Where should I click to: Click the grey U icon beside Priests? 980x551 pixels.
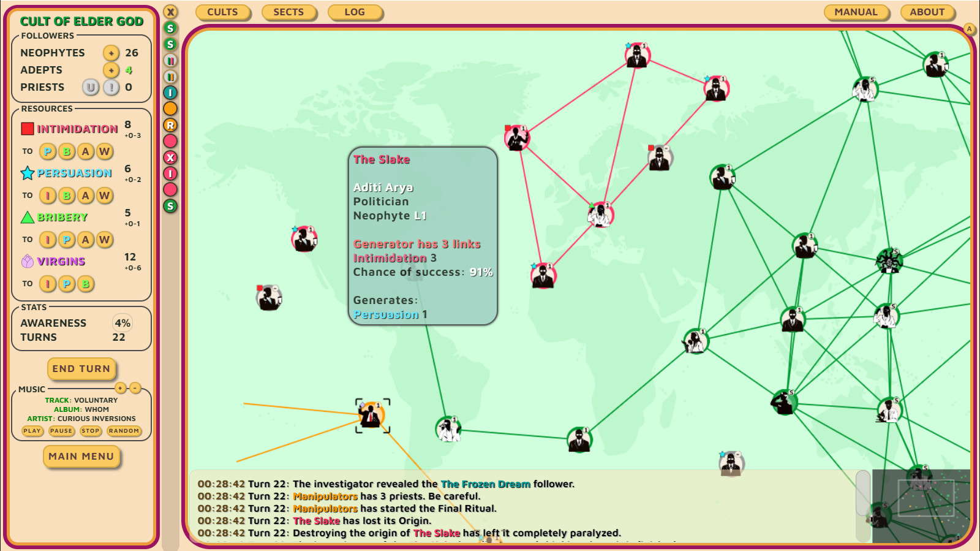(x=91, y=87)
